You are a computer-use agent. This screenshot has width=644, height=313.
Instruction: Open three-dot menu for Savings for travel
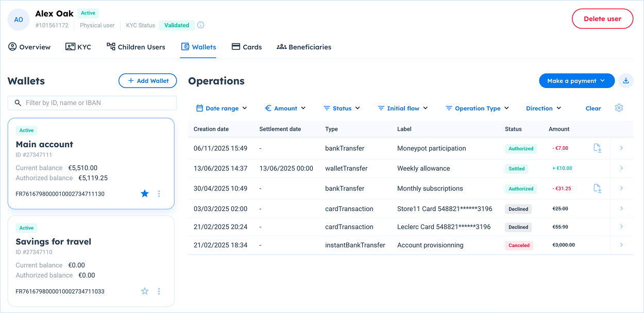(x=159, y=291)
